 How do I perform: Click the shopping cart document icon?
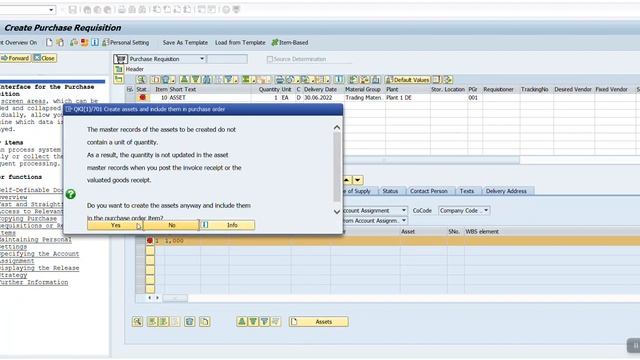[120, 59]
